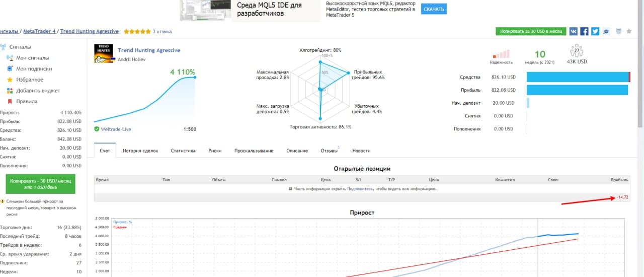The width and height of the screenshot is (644, 277).
Task: Click the growth mini chart thumbnail
Action: [x=145, y=100]
